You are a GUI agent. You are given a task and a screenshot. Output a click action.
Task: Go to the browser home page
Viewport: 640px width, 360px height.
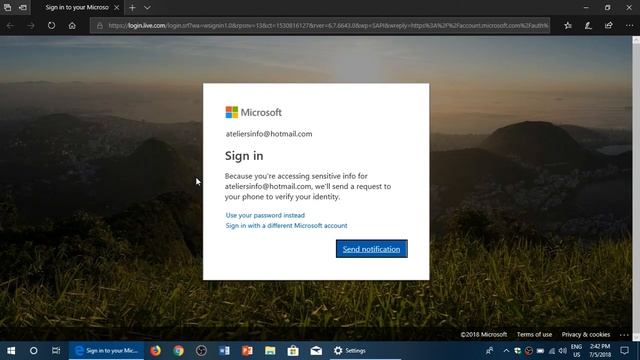[72, 25]
